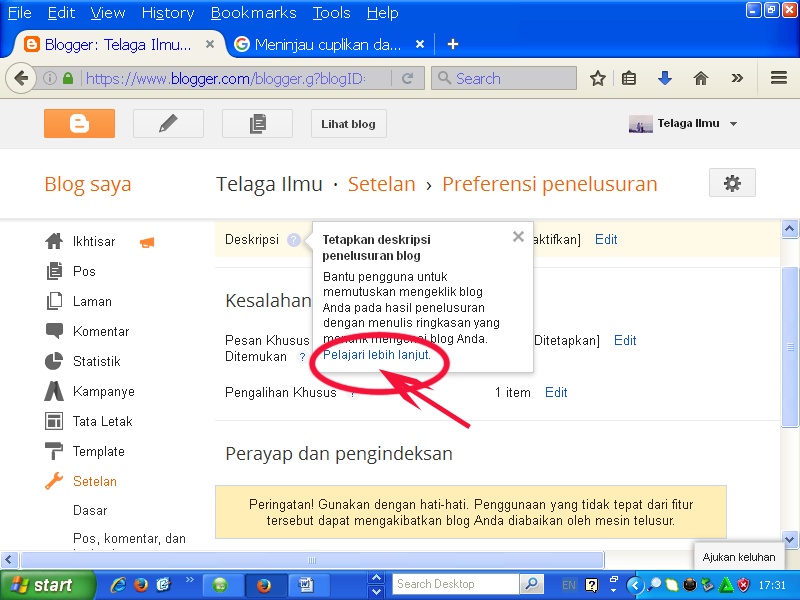Open the Tools menu
Image resolution: width=800 pixels, height=600 pixels.
332,13
